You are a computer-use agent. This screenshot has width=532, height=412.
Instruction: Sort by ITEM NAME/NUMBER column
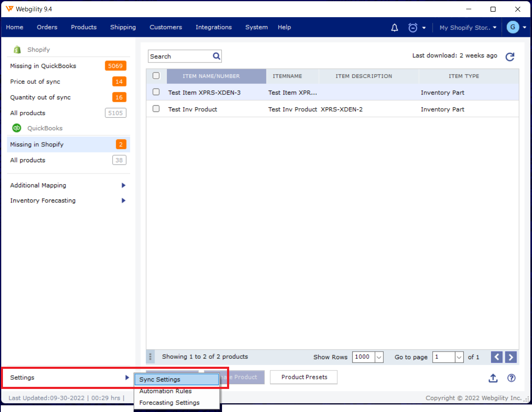pyautogui.click(x=216, y=76)
